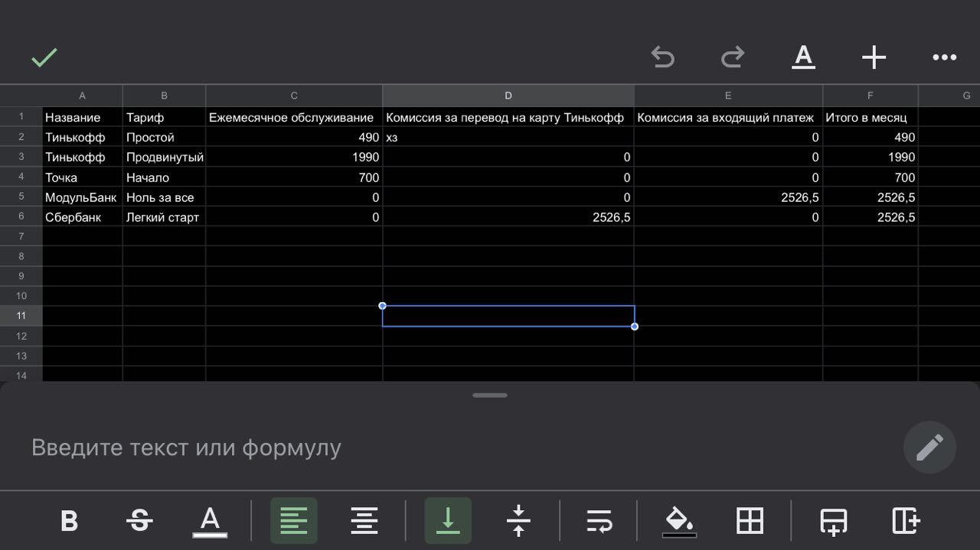Insert a column with toolbar icon
980x550 pixels.
tap(906, 521)
